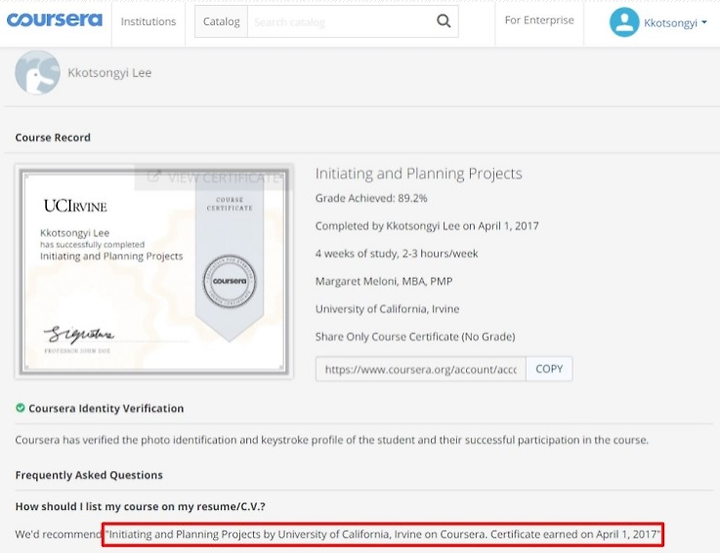The width and height of the screenshot is (720, 553).
Task: Click the View Certificate button
Action: click(x=213, y=177)
